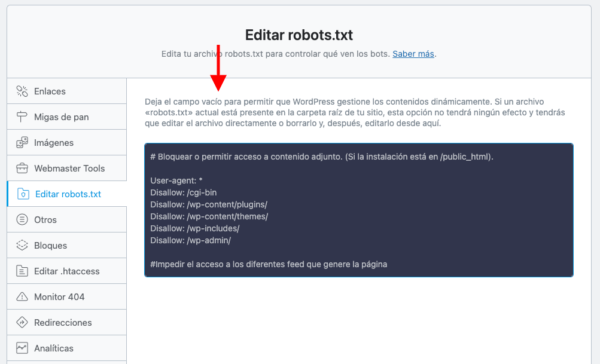Viewport: 600px width, 364px height.
Task: Click the Editar .htaccess document icon
Action: coord(22,271)
